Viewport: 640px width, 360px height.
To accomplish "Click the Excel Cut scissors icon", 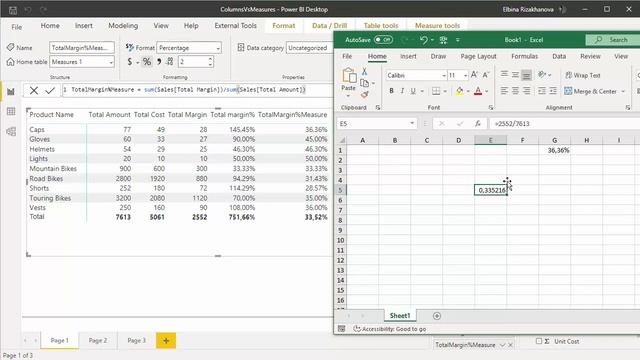I will (x=364, y=72).
